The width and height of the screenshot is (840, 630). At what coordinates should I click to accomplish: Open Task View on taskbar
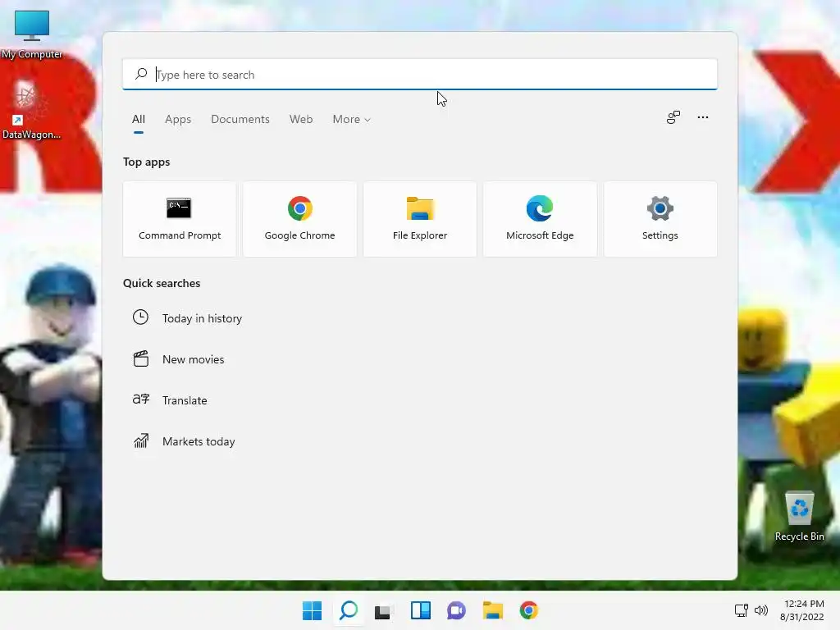(x=384, y=610)
